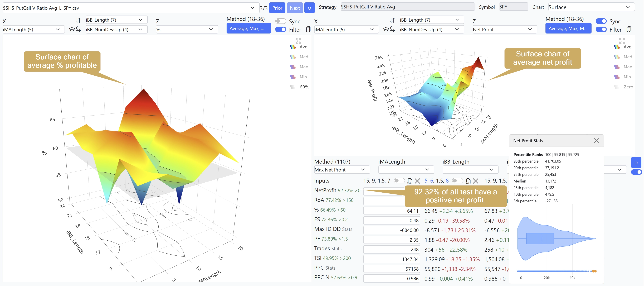Open the Chart type Surface dropdown
This screenshot has width=644, height=286.
(592, 7)
